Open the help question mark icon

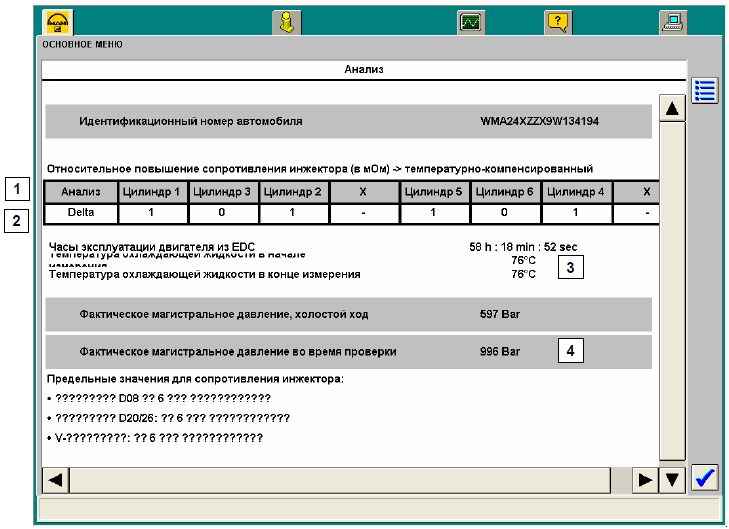click(558, 22)
